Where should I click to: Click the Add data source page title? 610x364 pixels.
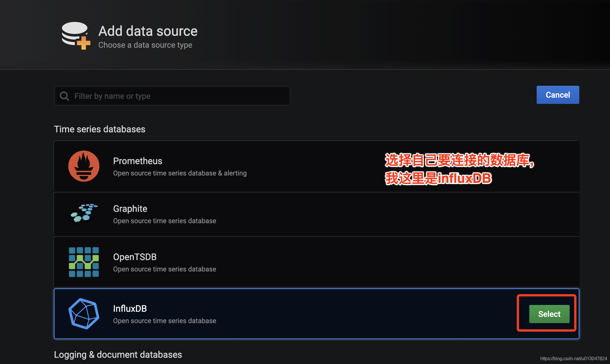(148, 31)
